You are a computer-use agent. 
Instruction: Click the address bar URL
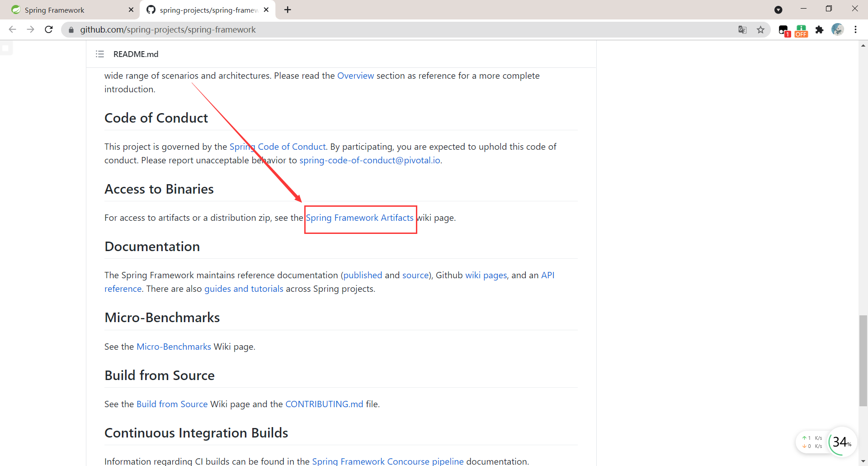168,29
